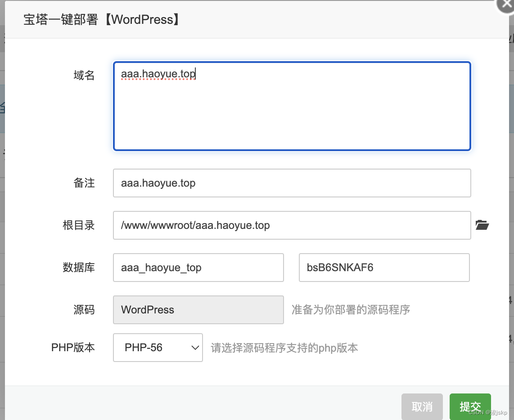
Task: Click the database password field bsB6SNKAF6
Action: click(384, 268)
